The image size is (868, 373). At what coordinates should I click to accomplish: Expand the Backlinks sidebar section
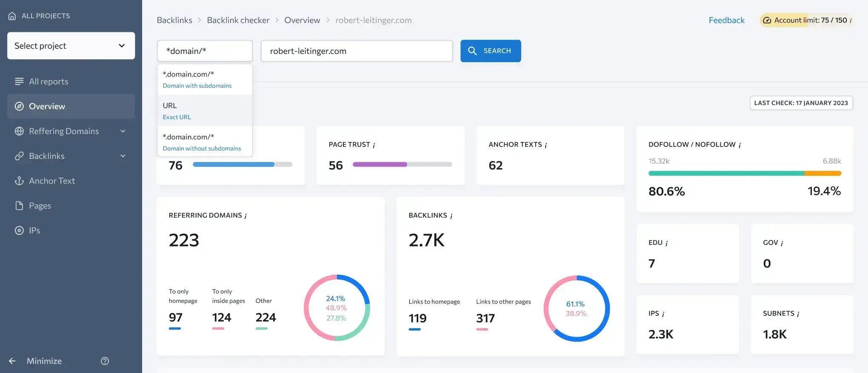(123, 156)
